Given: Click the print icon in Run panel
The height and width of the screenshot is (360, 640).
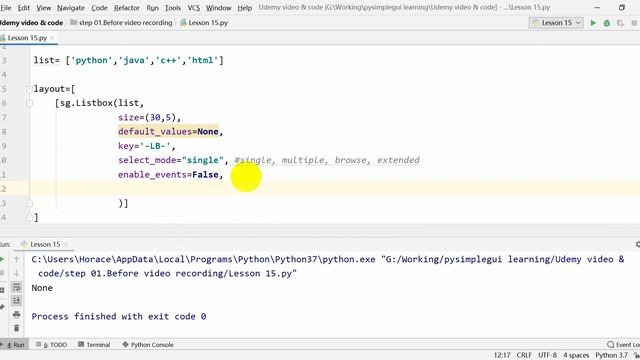Looking at the screenshot, I should coord(16,314).
